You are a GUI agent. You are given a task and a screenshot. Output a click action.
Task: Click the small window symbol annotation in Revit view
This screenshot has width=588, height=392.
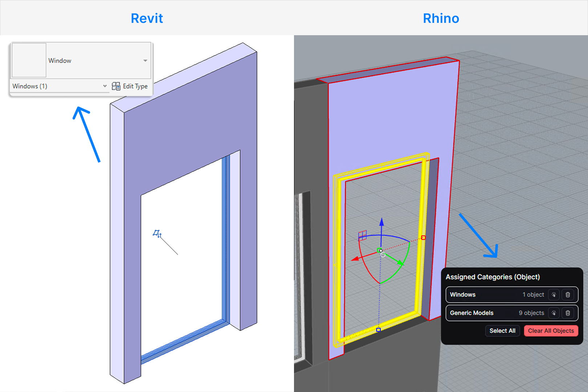pyautogui.click(x=157, y=233)
